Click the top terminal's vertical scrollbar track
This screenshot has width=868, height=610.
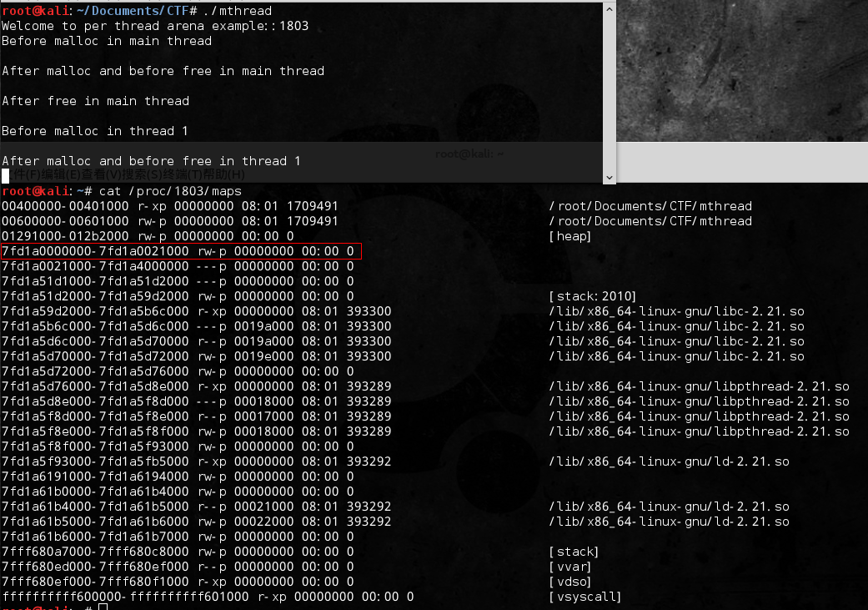click(x=609, y=92)
